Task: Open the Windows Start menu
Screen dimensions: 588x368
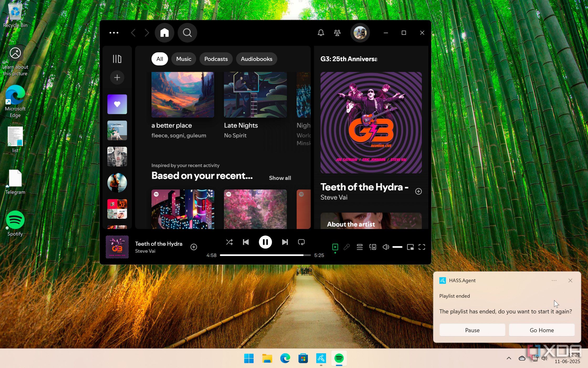Action: [249, 358]
